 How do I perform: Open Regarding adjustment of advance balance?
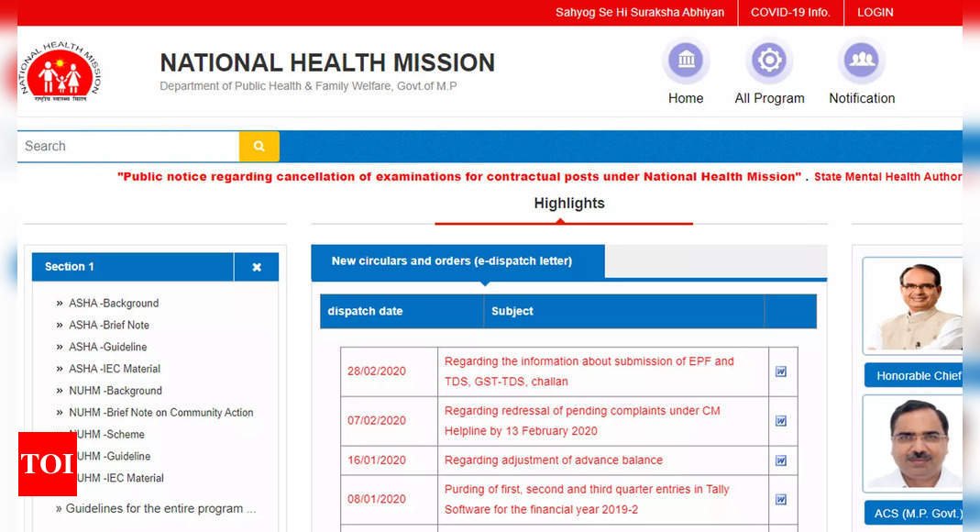coord(553,460)
